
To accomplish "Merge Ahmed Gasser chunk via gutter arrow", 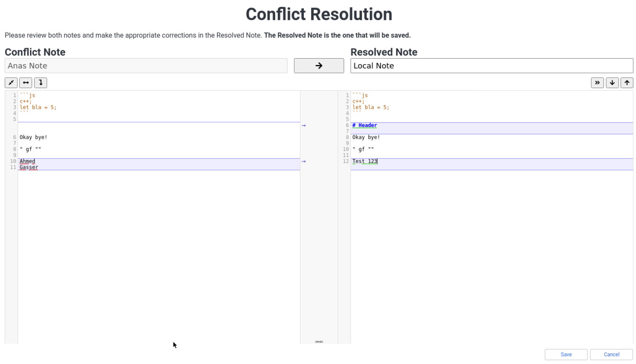I will (x=304, y=161).
